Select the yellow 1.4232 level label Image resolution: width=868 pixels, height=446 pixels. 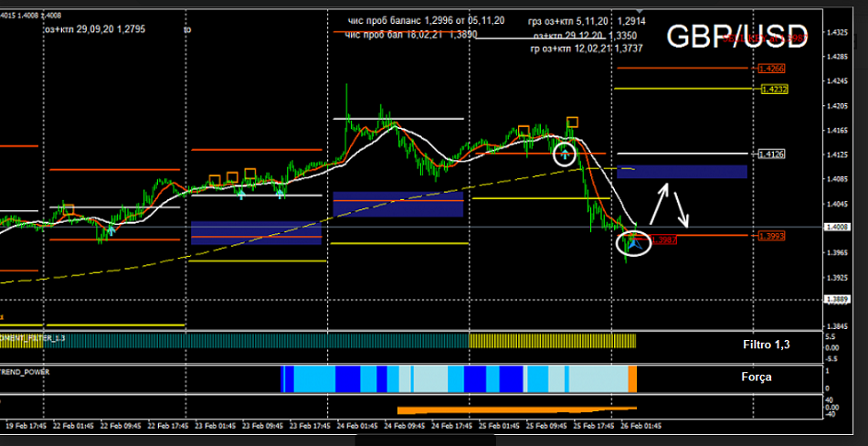tap(772, 90)
